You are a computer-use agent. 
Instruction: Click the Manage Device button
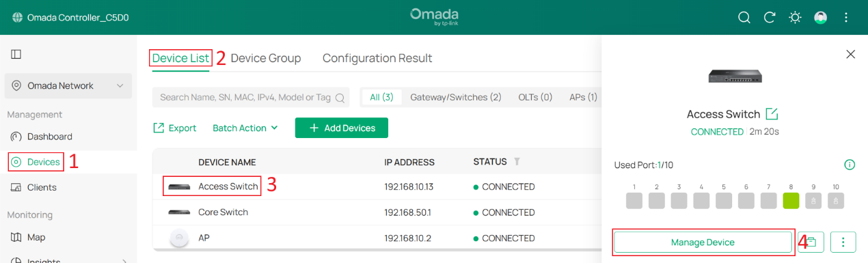(x=703, y=242)
